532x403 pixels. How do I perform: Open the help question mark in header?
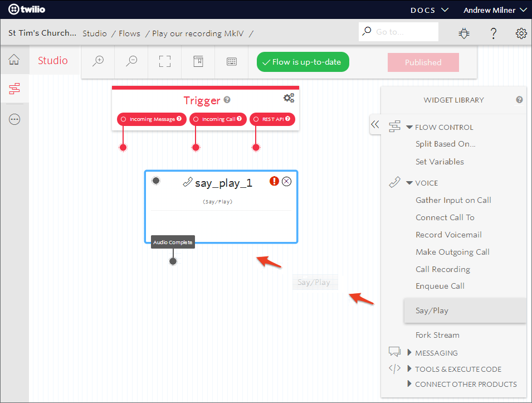494,33
